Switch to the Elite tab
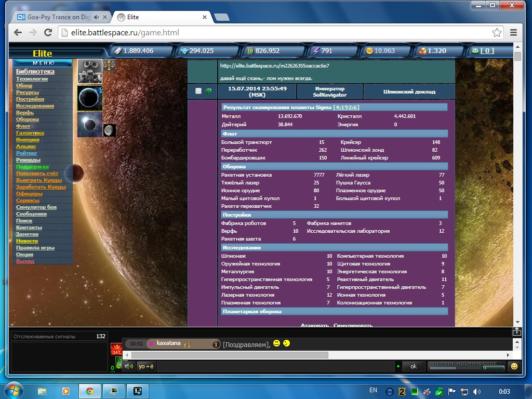This screenshot has height=399, width=532. 162,17
